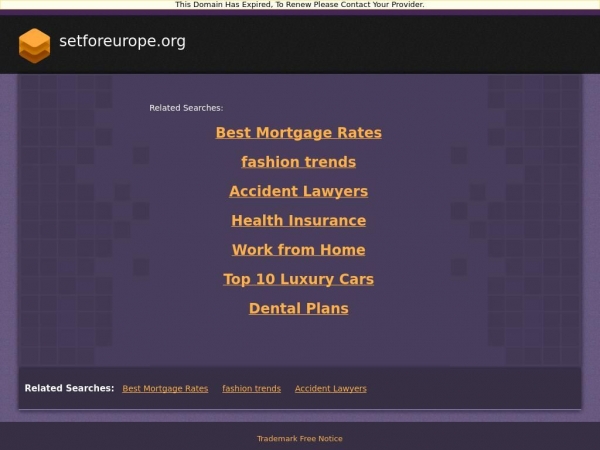This screenshot has height=450, width=600.
Task: Click the bold 'Related Searches:' footer label
Action: (69, 388)
